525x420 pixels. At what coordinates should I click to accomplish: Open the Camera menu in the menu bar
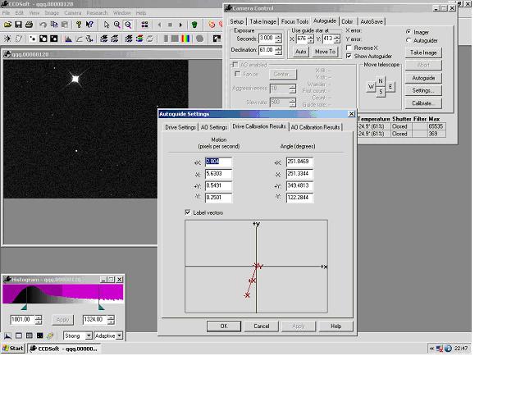click(73, 13)
